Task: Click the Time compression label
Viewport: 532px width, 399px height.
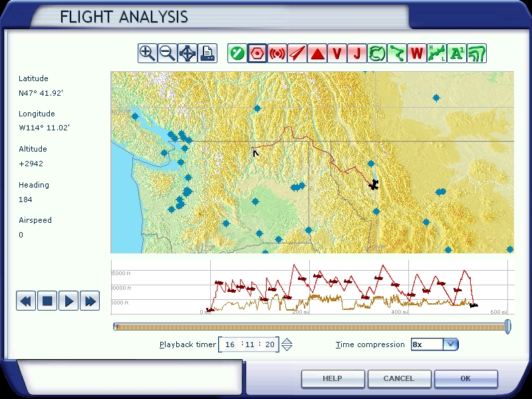Action: (370, 344)
